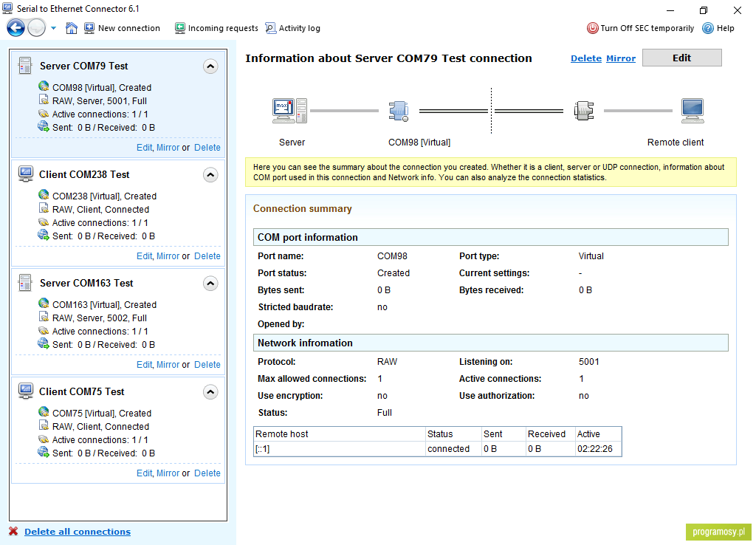Open Incoming requests
The height and width of the screenshot is (545, 756).
click(216, 28)
